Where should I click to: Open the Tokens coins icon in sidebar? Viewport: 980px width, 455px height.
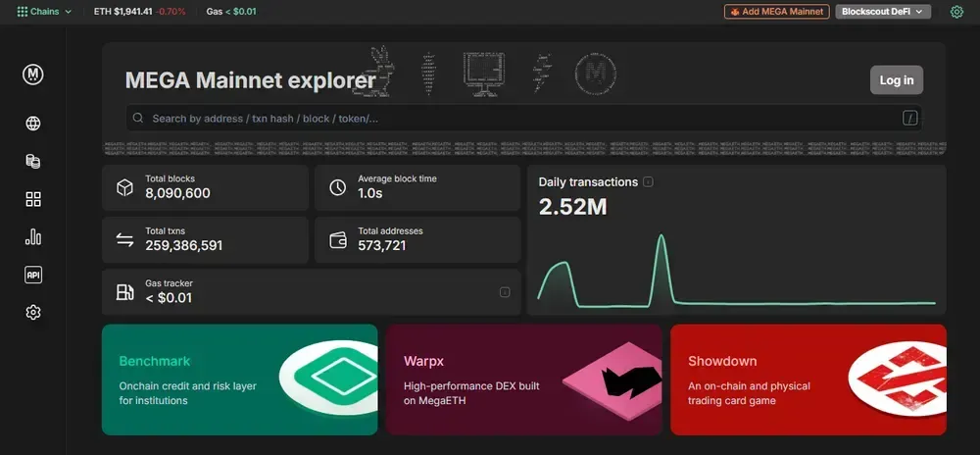tap(33, 161)
